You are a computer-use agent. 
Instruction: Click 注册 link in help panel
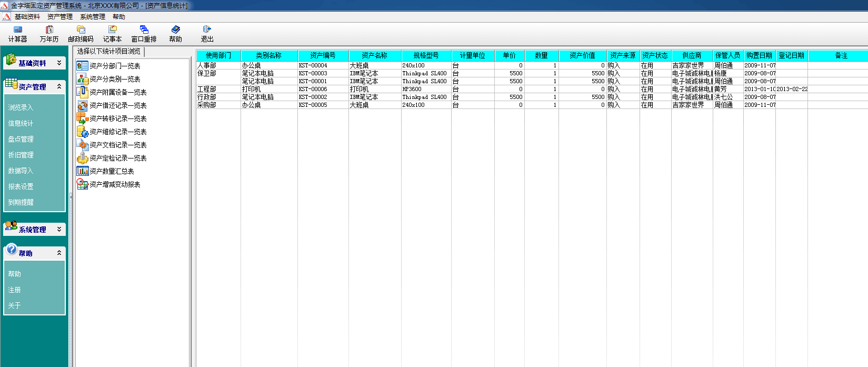[x=14, y=290]
